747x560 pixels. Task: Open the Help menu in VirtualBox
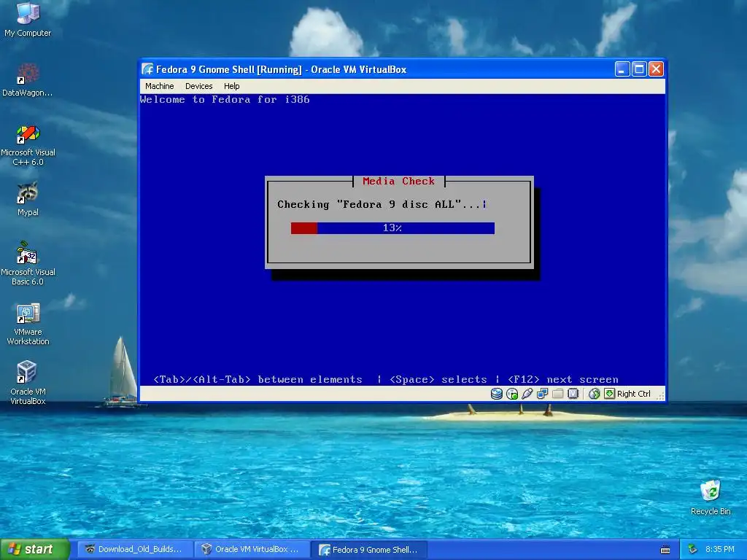click(x=231, y=86)
